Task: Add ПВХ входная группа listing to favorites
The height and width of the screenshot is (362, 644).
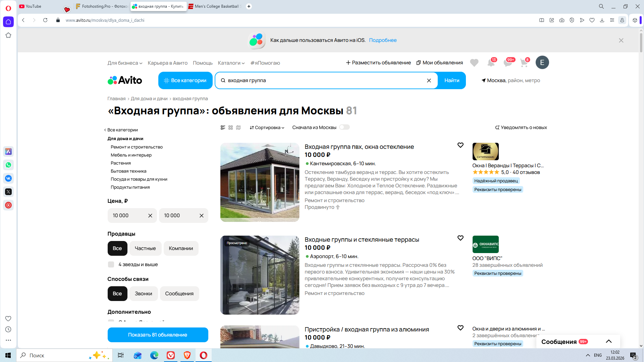Action: click(460, 145)
